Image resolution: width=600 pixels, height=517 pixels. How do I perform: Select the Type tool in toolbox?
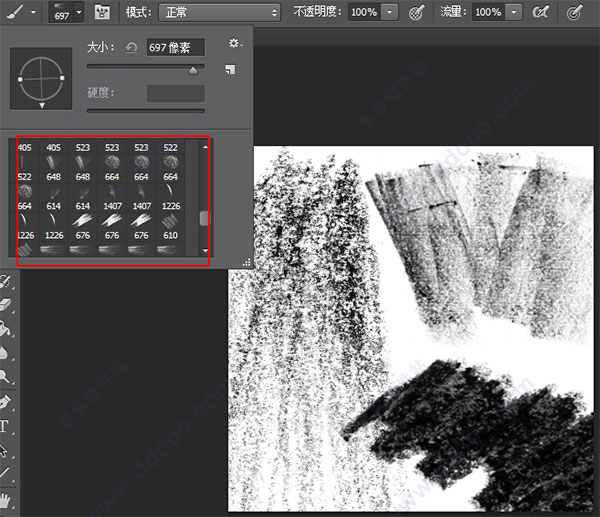point(5,426)
